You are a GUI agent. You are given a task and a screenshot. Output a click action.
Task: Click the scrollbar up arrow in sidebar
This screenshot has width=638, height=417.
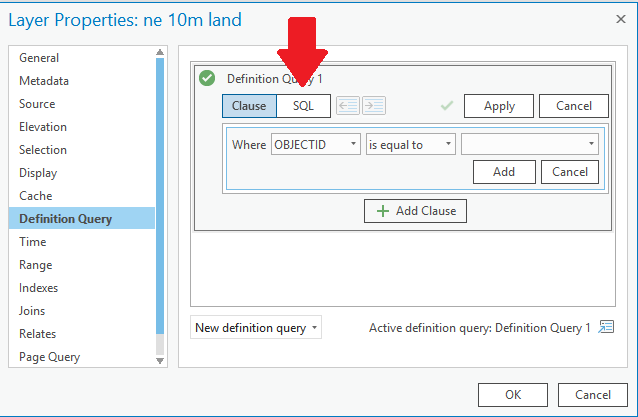pos(160,52)
